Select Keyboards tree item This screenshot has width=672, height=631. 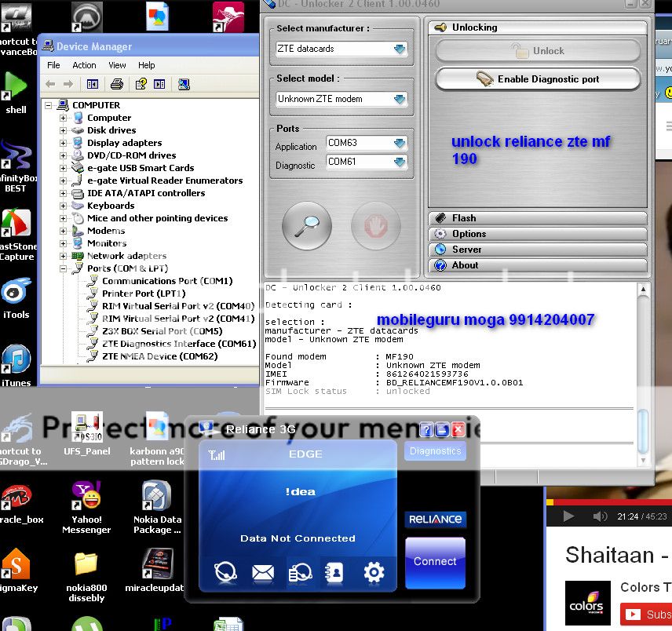111,206
